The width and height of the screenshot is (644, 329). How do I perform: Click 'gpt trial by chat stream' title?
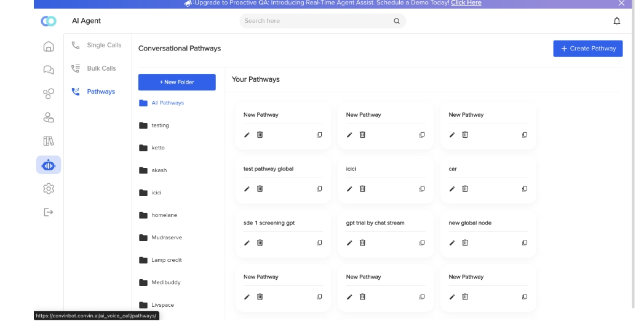tap(375, 223)
